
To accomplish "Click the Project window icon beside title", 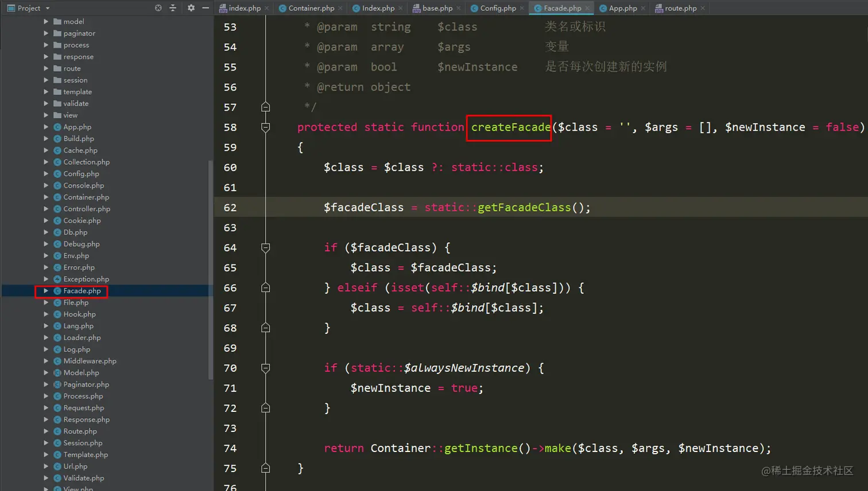I will (x=11, y=8).
